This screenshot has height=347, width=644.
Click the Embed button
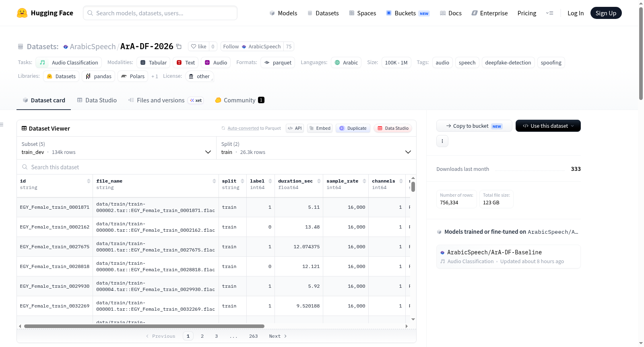(319, 128)
